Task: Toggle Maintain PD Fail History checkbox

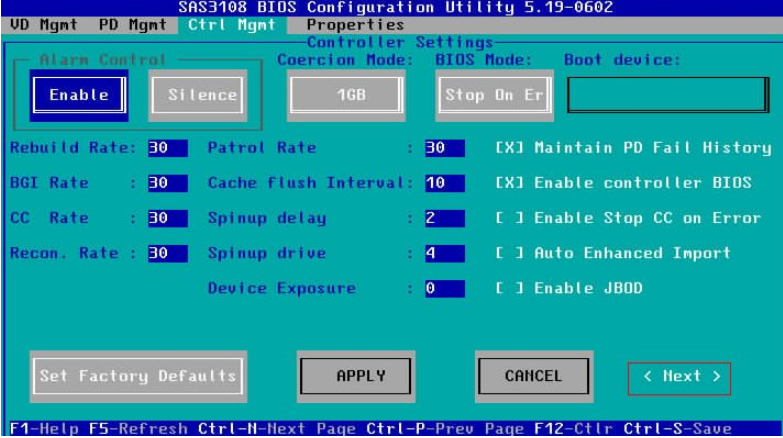Action: pyautogui.click(x=509, y=148)
